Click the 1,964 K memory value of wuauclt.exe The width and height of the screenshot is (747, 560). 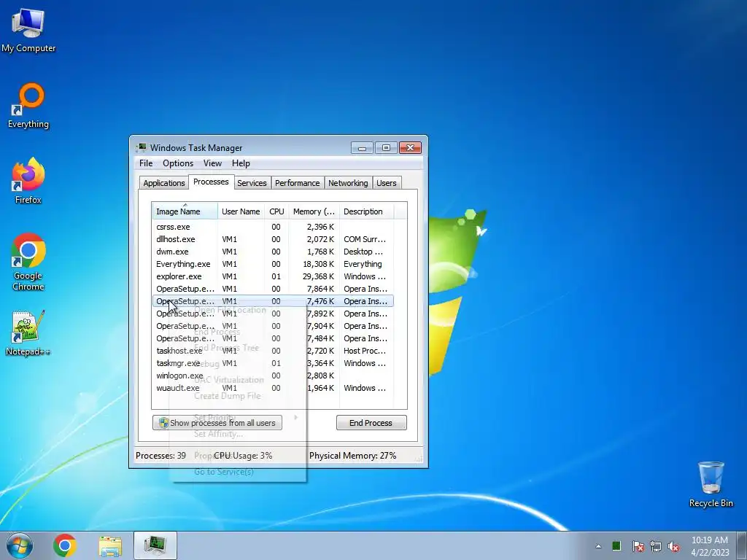pyautogui.click(x=321, y=388)
